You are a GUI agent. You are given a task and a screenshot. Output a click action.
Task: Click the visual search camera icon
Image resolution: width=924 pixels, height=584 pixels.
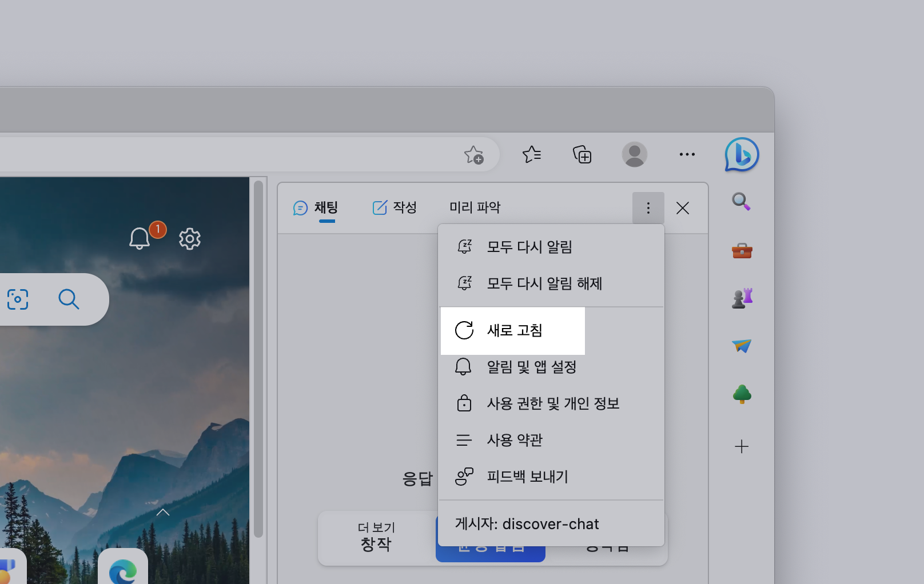(18, 299)
